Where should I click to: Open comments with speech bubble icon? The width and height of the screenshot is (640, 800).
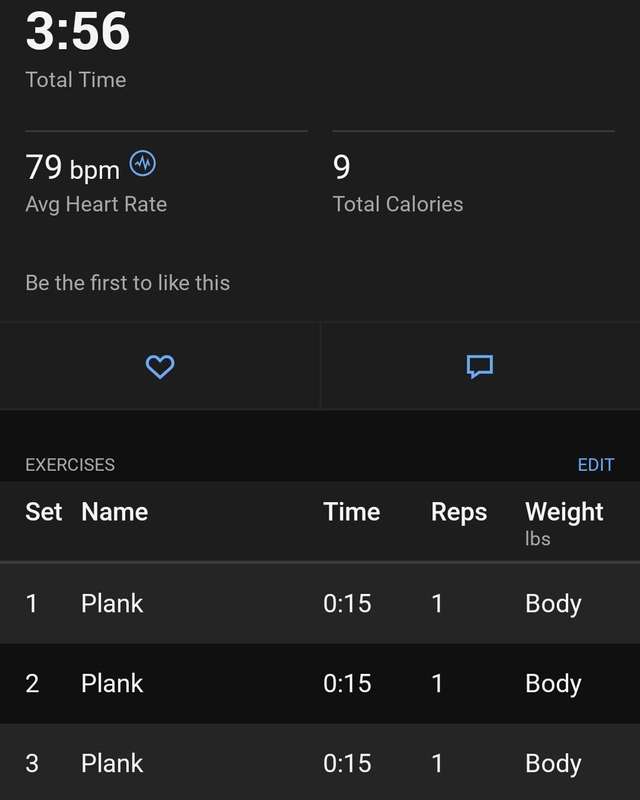click(x=480, y=367)
